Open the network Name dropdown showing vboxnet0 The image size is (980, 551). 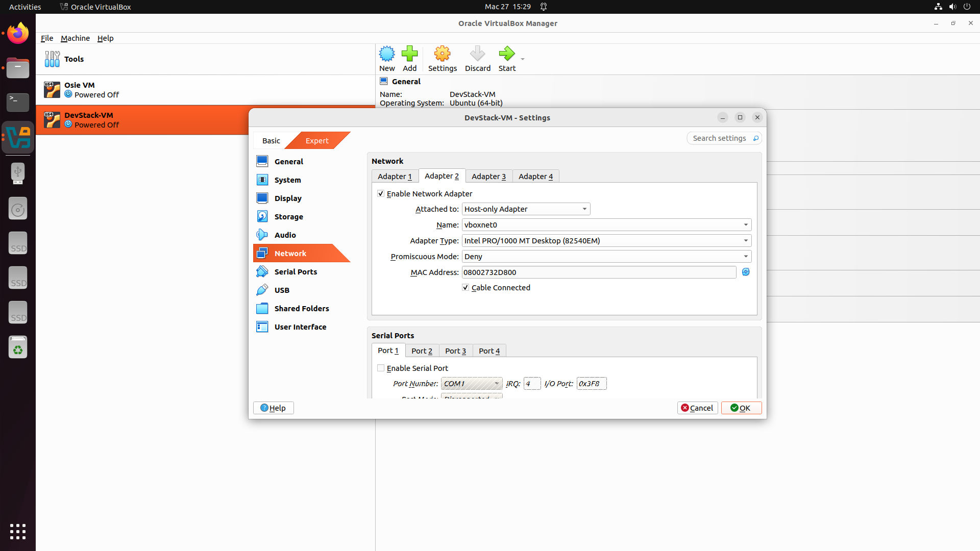pos(606,224)
